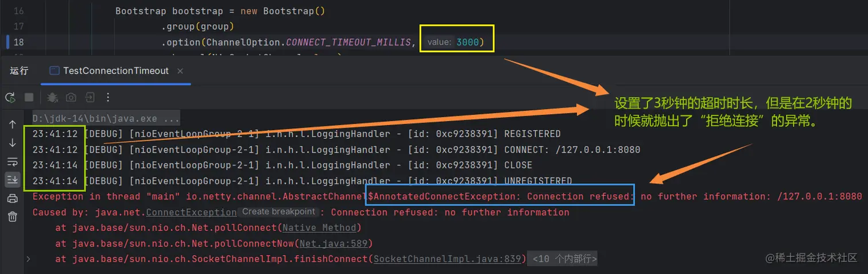Click the print console icon
Screen dimensions: 868x274
pyautogui.click(x=12, y=199)
